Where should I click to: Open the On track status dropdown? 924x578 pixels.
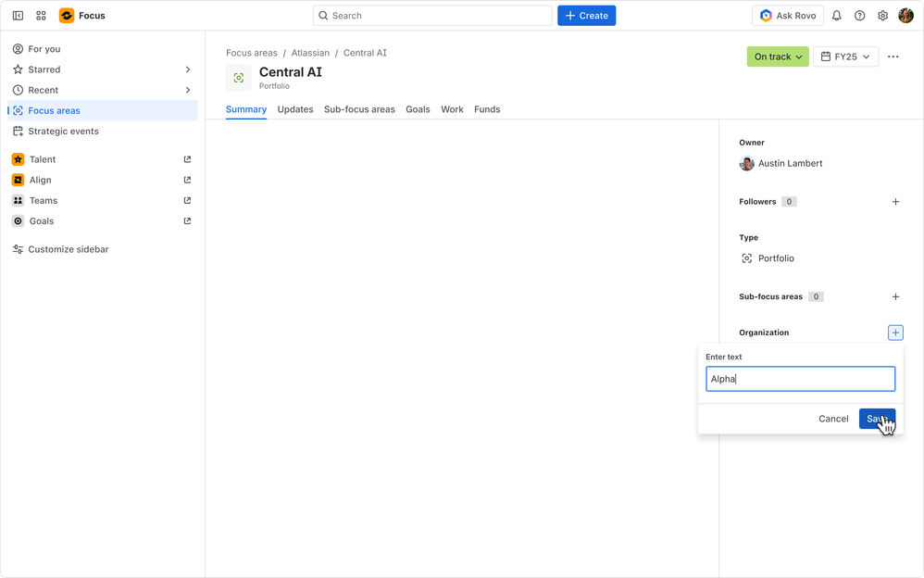[778, 57]
